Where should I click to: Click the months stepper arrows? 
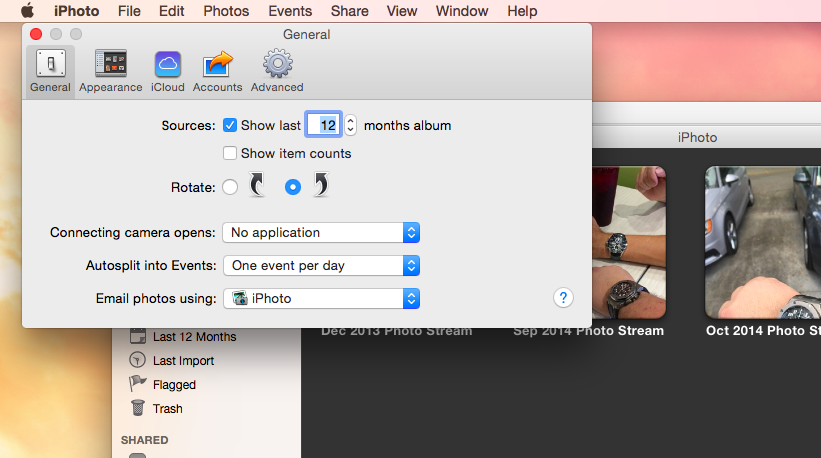pyautogui.click(x=351, y=125)
